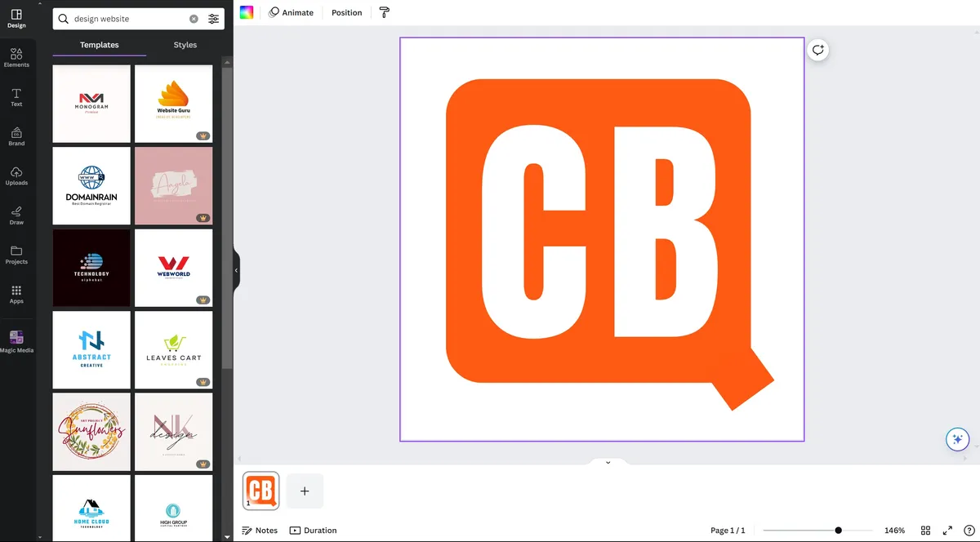Open the Position menu
This screenshot has width=980, height=542.
pyautogui.click(x=346, y=12)
